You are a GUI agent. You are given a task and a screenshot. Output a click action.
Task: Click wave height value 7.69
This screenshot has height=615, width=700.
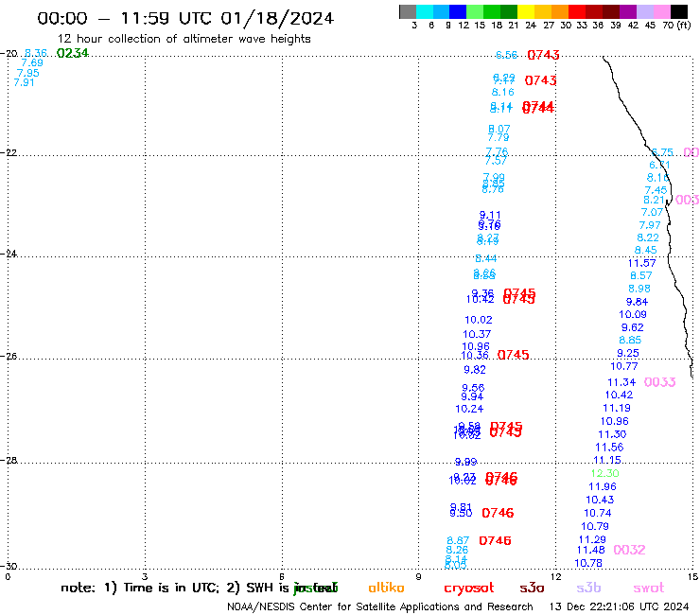click(x=32, y=63)
